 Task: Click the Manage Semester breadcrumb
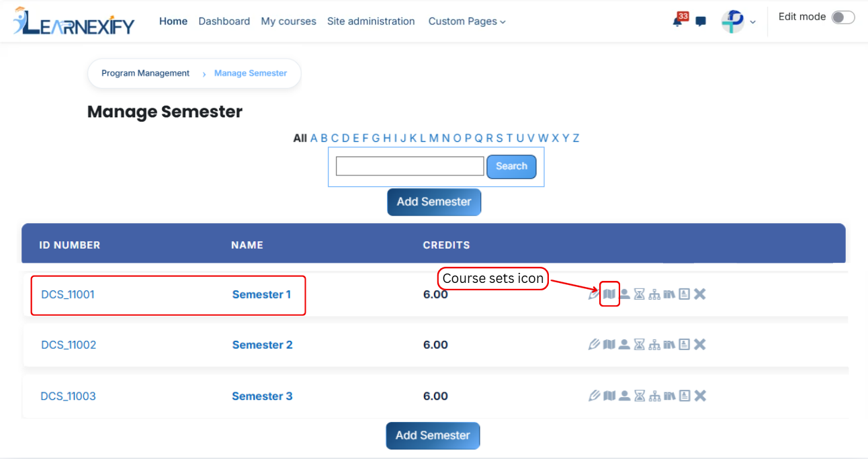click(251, 73)
